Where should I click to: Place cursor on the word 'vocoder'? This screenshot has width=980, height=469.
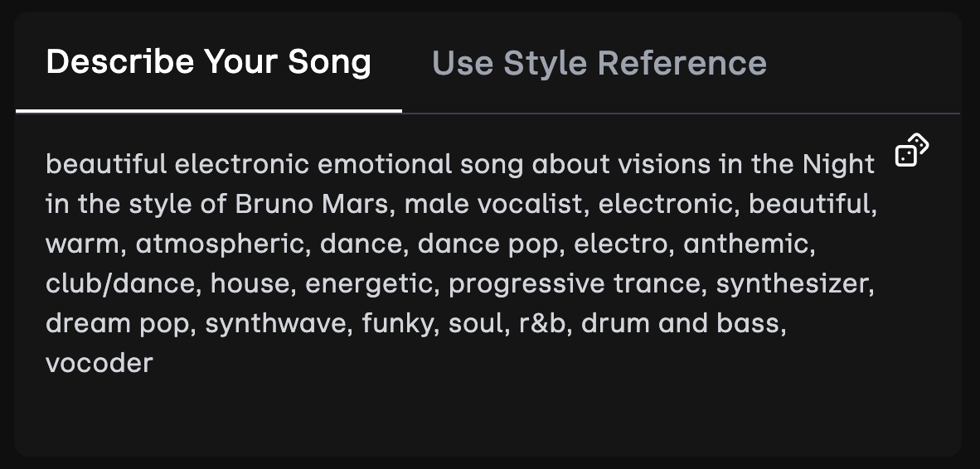(99, 363)
